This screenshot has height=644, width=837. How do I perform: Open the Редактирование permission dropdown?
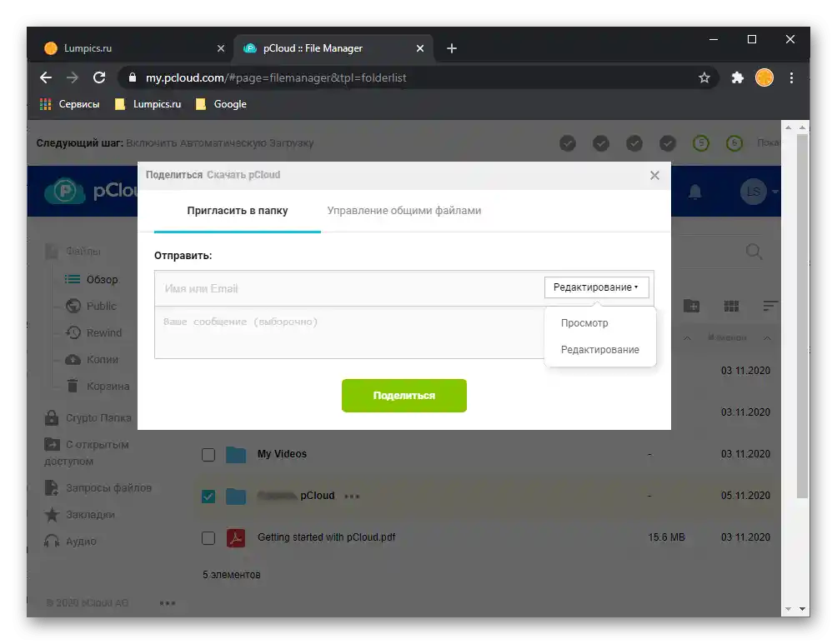[596, 287]
